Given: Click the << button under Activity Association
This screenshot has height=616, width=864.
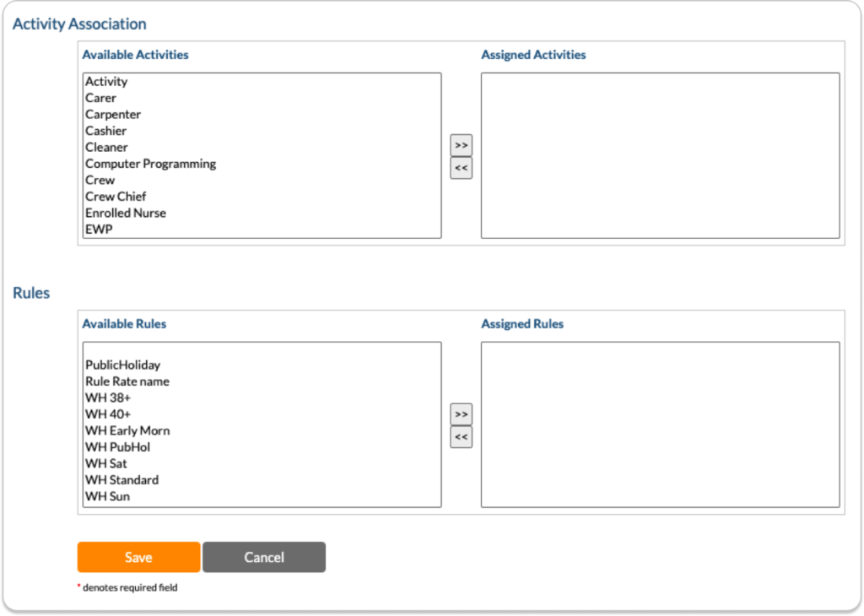Looking at the screenshot, I should click(x=461, y=169).
